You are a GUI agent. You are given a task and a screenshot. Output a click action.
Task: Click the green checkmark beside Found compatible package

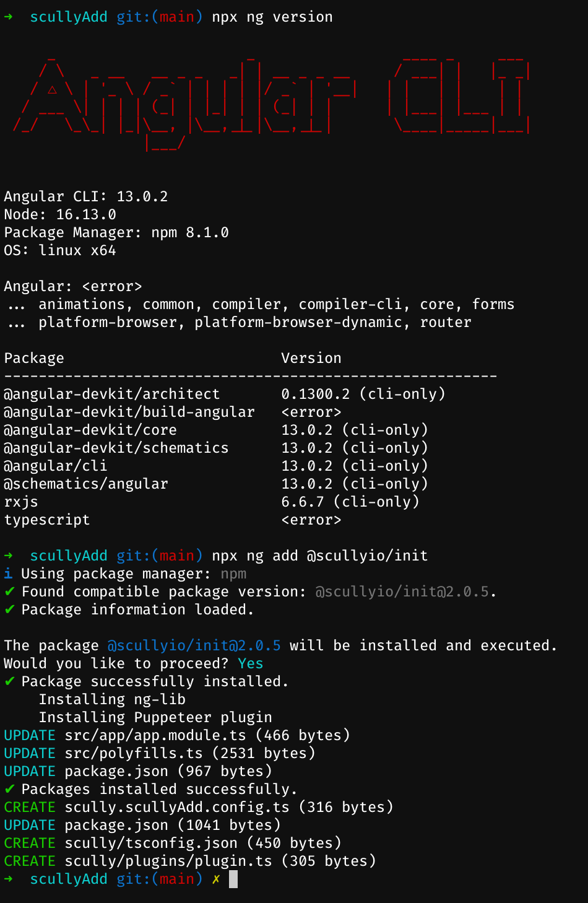(9, 591)
